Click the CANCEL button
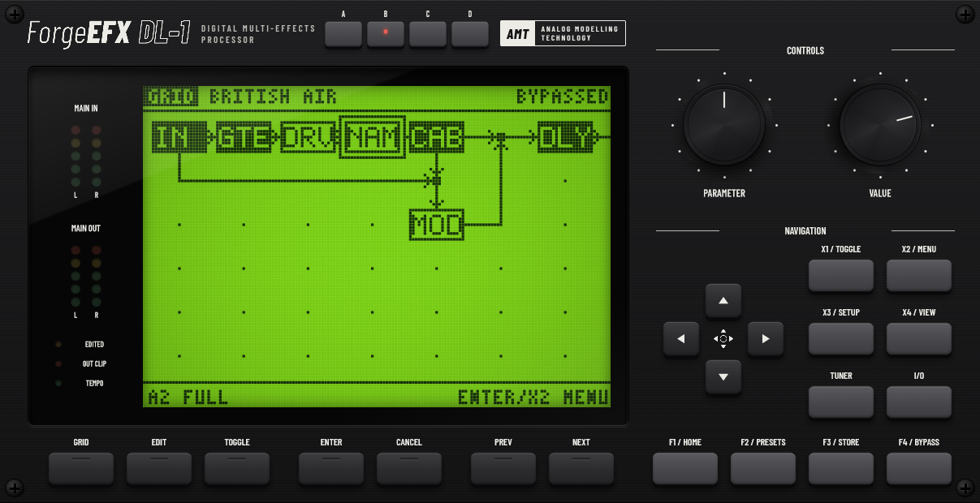The image size is (980, 503). point(409,468)
